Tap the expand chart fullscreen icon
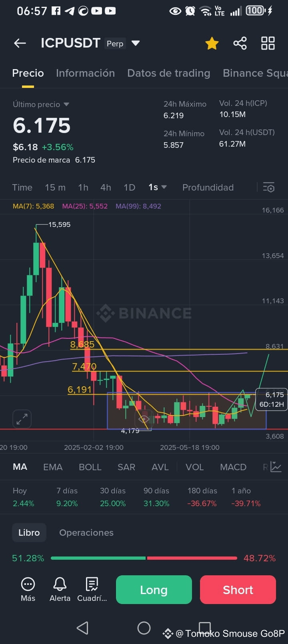The height and width of the screenshot is (644, 288). tap(22, 419)
